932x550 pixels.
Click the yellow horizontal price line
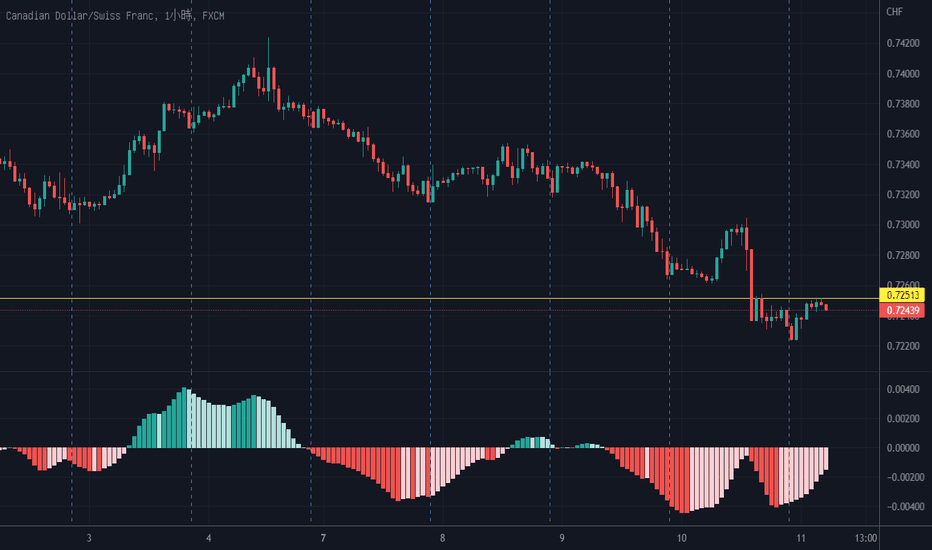439,298
